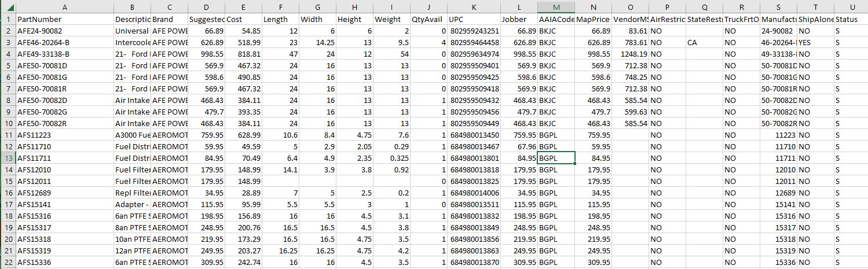This screenshot has width=868, height=269.
Task: Click the fill handle of selected cell M13
Action: click(575, 163)
